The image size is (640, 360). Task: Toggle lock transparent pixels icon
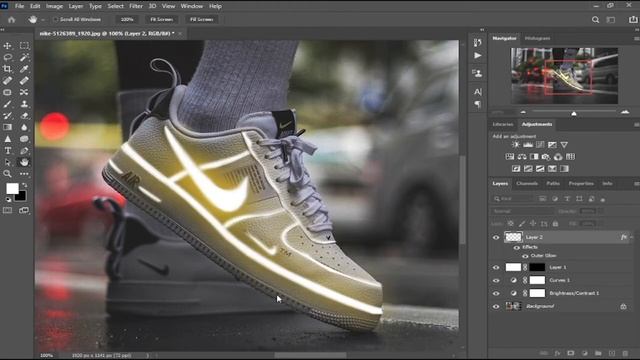511,224
